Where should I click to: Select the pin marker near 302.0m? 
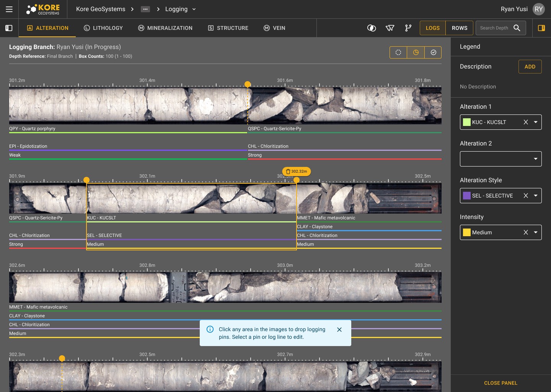(86, 180)
